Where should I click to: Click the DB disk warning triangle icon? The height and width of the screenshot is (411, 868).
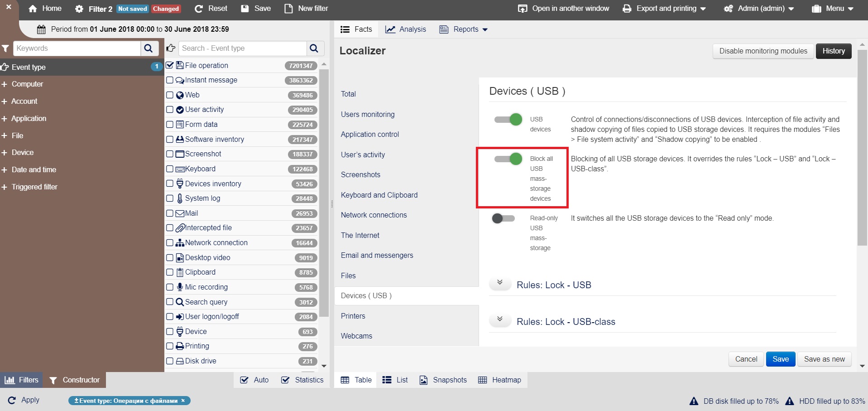(693, 401)
